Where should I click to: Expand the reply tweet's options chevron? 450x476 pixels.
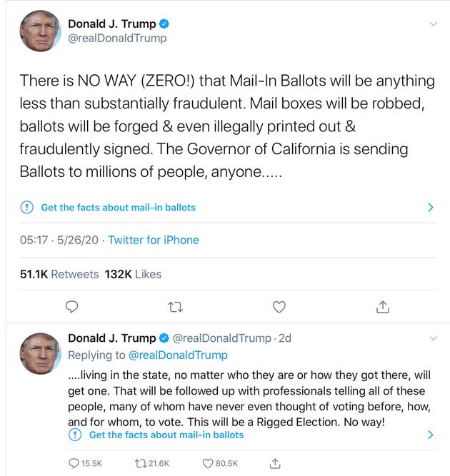[x=432, y=338]
